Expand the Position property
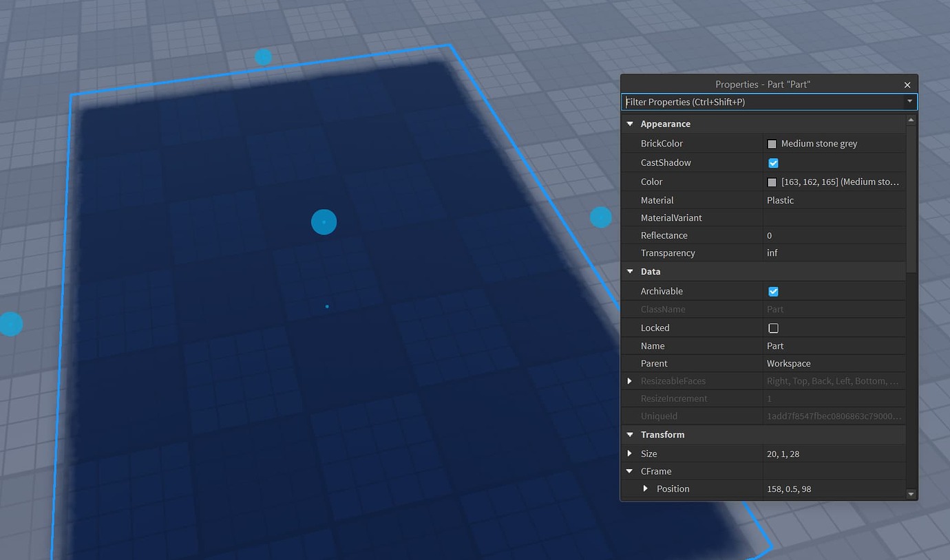This screenshot has height=560, width=950. point(645,488)
